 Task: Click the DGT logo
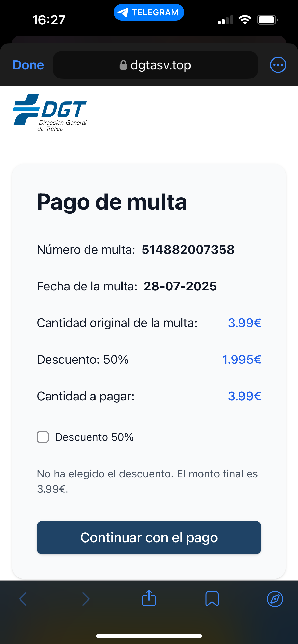tap(50, 112)
